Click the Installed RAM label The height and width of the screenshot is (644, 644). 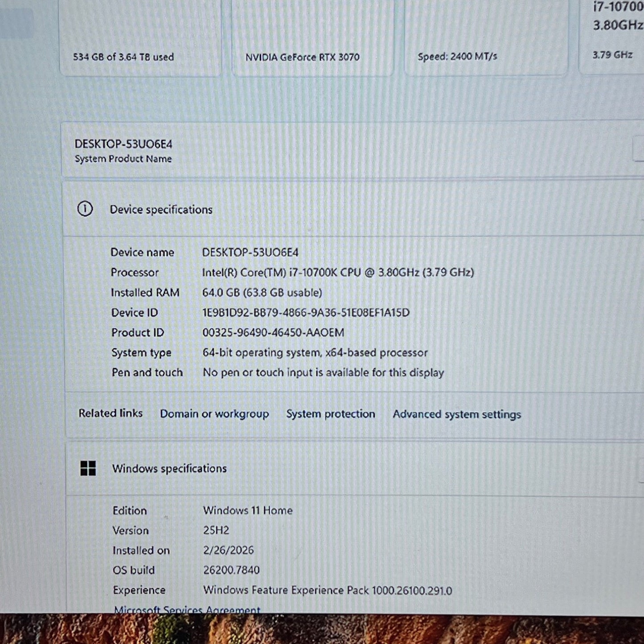(x=145, y=292)
